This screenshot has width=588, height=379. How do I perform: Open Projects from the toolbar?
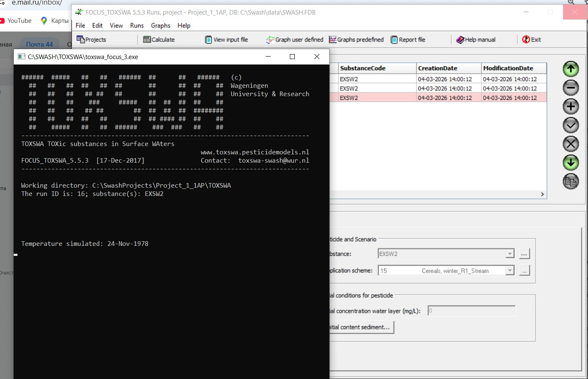(x=91, y=40)
